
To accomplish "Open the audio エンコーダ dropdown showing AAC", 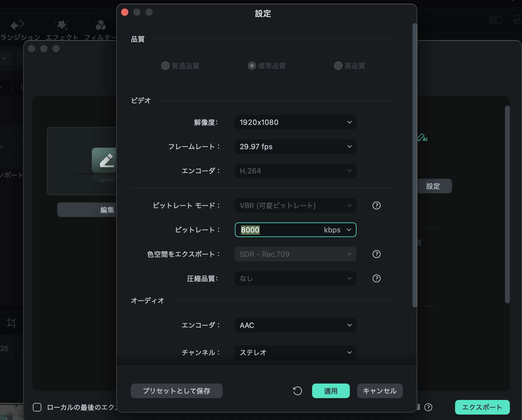I will point(295,325).
